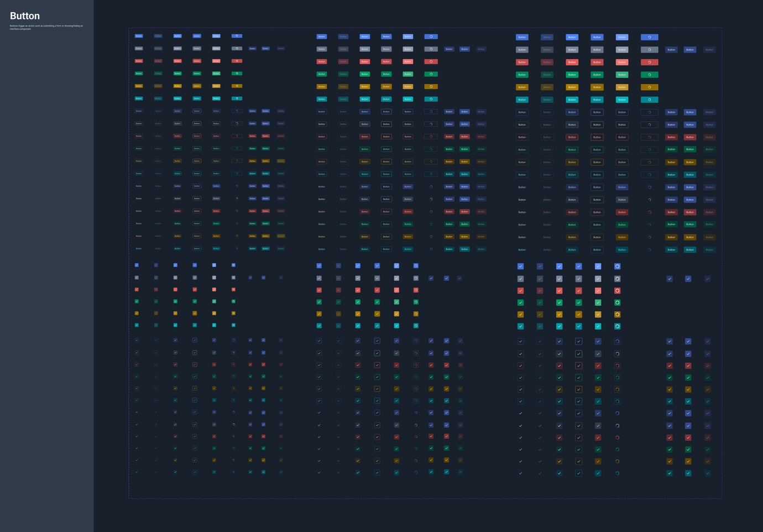Click the largest group's solid red square spinner icon
The image size is (763, 532).
[x=617, y=291]
